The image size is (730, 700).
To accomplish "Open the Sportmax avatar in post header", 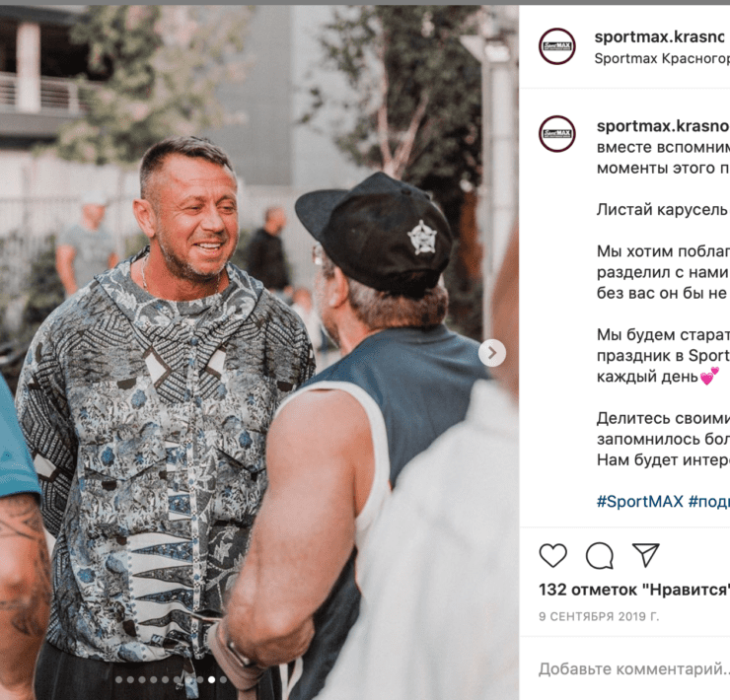I will (x=556, y=46).
